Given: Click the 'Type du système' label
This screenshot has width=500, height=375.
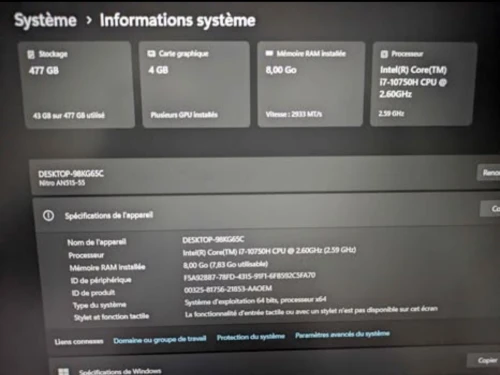Looking at the screenshot, I should click(x=100, y=305).
